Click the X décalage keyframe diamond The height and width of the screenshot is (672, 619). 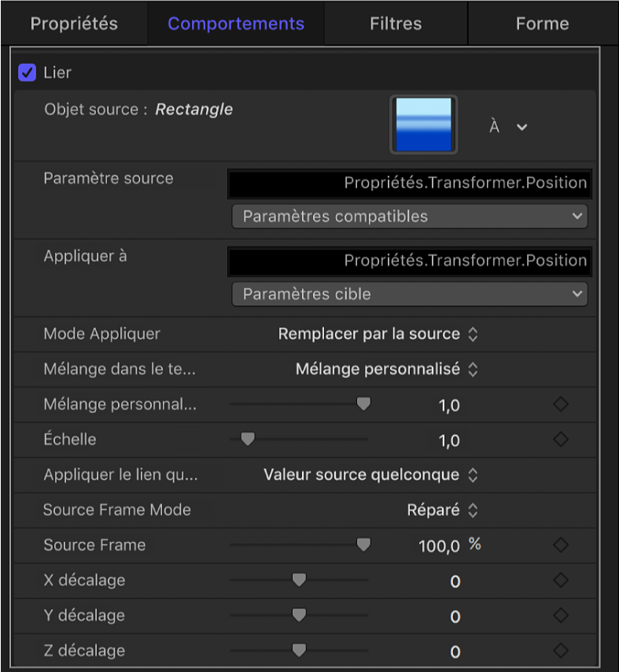[560, 580]
